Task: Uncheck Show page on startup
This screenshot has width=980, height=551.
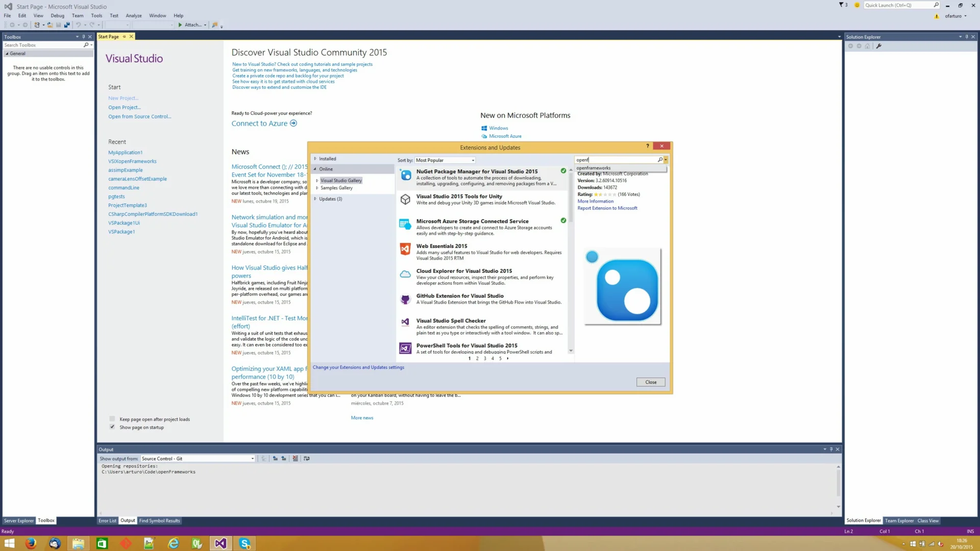Action: 112,427
